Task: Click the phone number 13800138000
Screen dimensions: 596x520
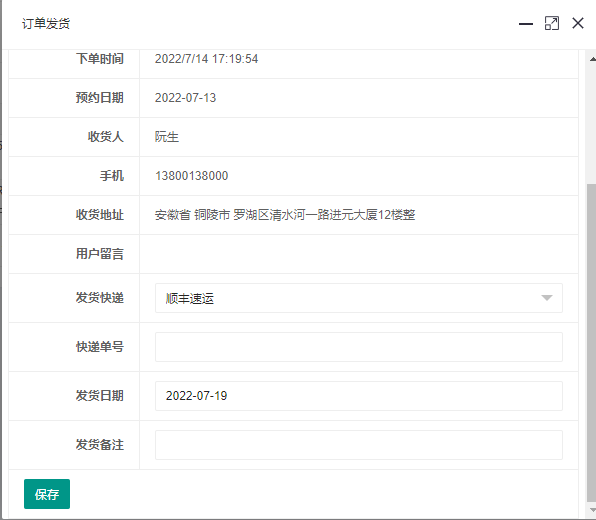Action: [191, 176]
